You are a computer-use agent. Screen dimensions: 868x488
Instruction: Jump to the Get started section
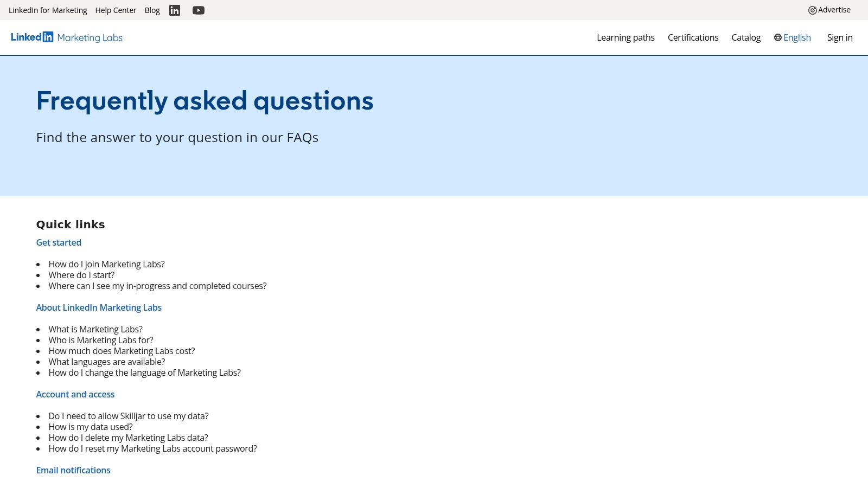59,242
